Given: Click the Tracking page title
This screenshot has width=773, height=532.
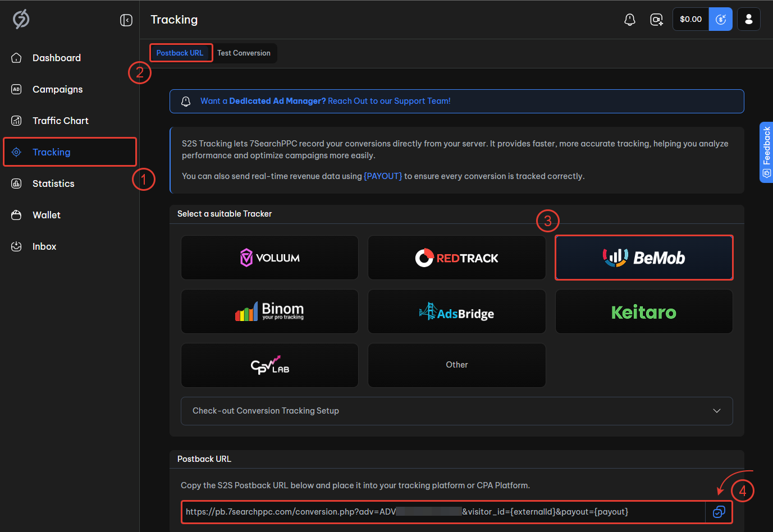Looking at the screenshot, I should point(174,20).
